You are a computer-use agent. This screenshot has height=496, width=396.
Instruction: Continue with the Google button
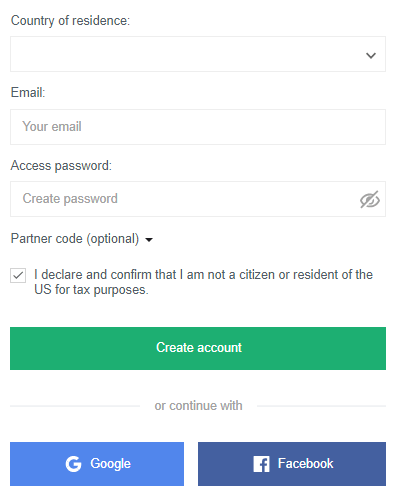coord(97,464)
